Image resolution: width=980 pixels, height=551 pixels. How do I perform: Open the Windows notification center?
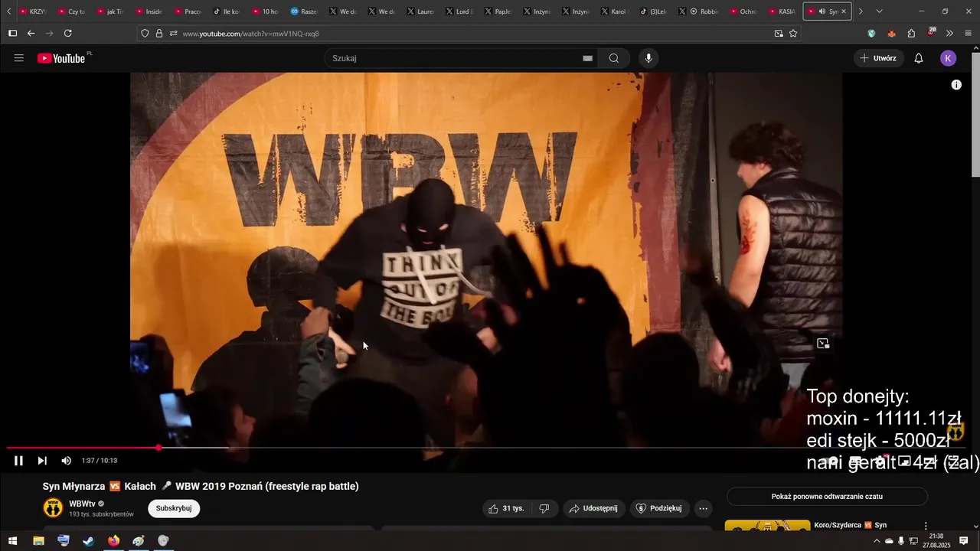(x=964, y=541)
